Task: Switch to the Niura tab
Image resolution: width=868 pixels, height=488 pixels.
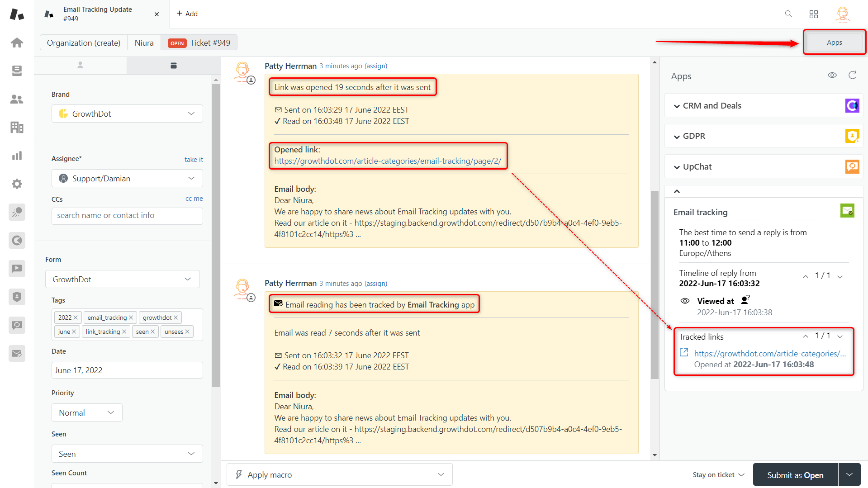Action: pyautogui.click(x=144, y=42)
